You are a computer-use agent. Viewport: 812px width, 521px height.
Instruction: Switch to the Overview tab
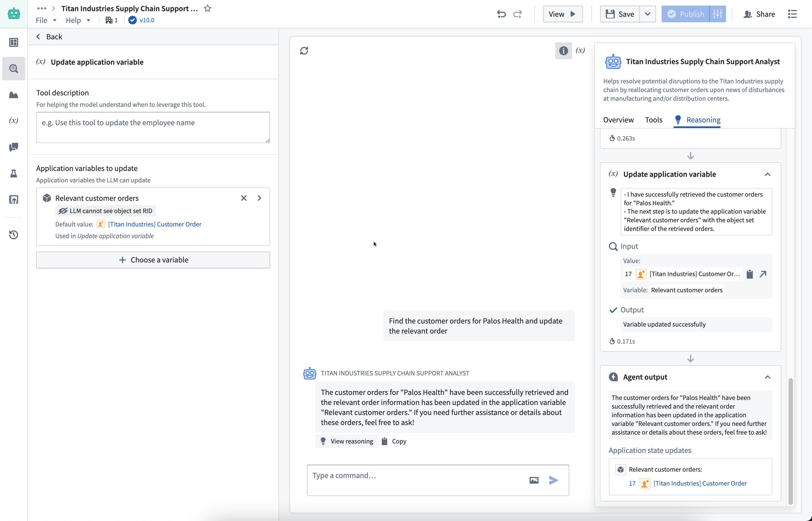coord(618,119)
